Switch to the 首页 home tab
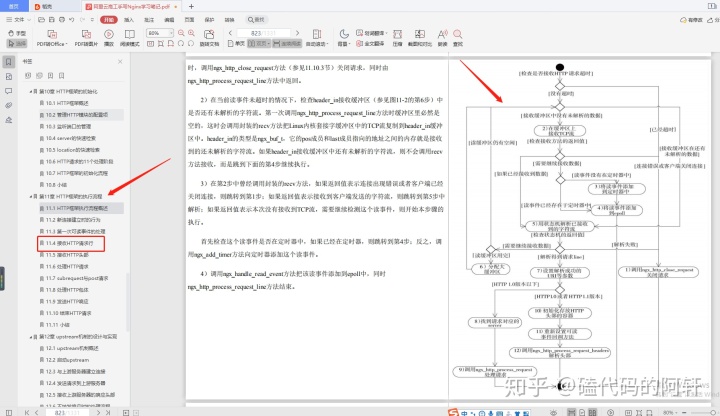Image resolution: width=720 pixels, height=416 pixels. [14, 6]
